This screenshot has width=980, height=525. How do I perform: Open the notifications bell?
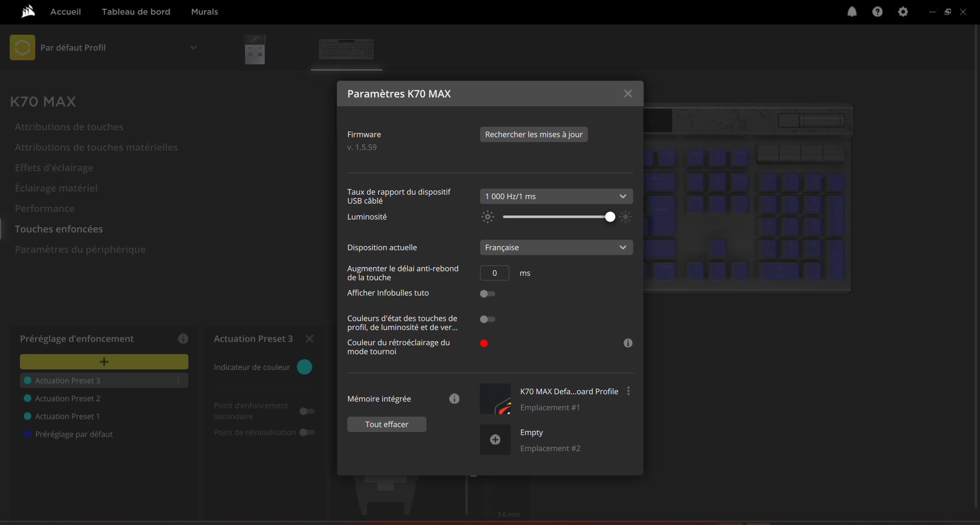point(852,12)
